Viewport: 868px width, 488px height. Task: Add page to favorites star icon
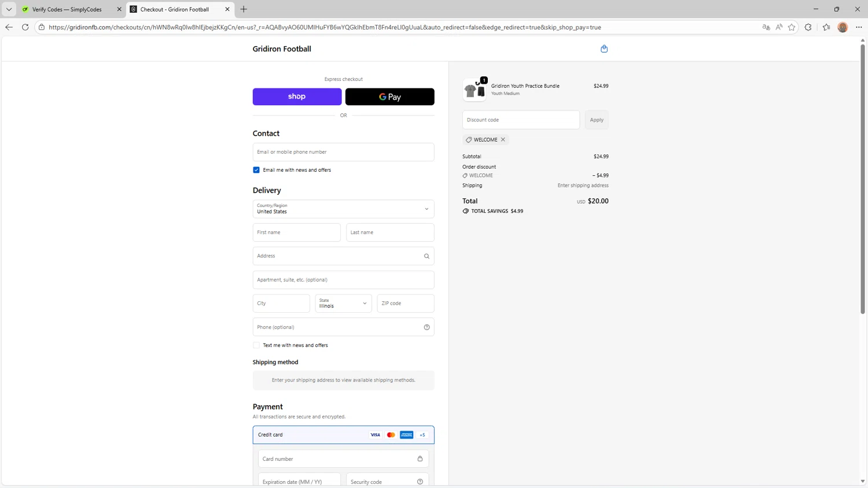pyautogui.click(x=792, y=27)
